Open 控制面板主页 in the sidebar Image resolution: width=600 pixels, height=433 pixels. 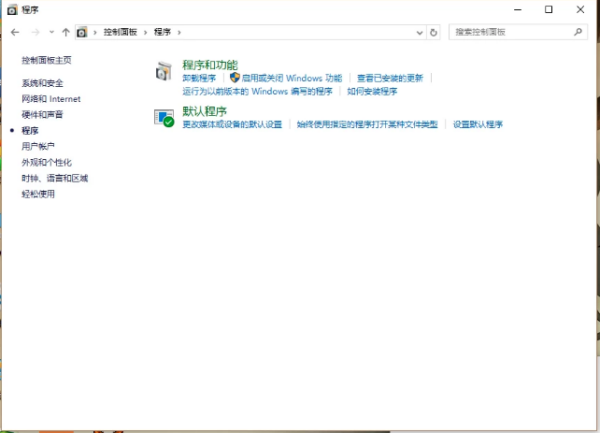point(46,60)
